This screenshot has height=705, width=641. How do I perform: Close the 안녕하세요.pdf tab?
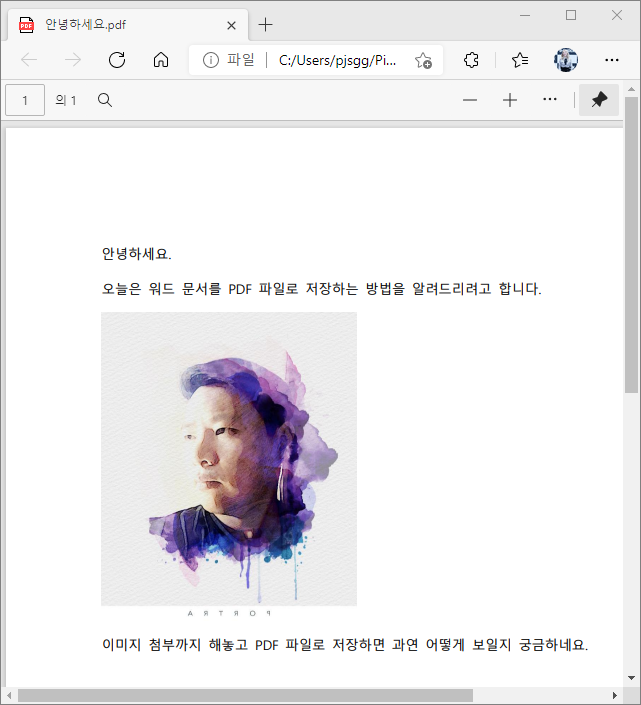point(231,25)
